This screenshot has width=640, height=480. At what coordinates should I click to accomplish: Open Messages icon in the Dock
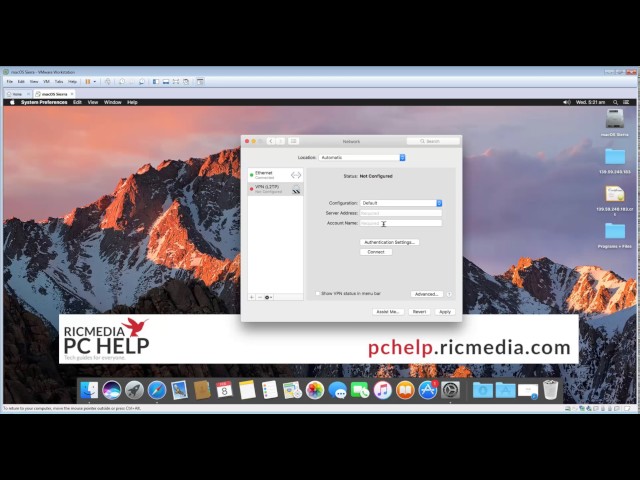[337, 390]
